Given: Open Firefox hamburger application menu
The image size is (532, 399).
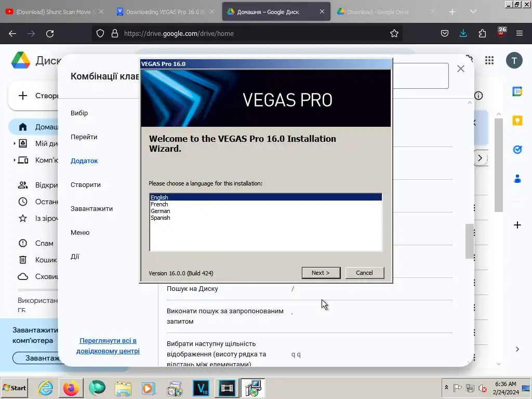Looking at the screenshot, I should tap(520, 33).
